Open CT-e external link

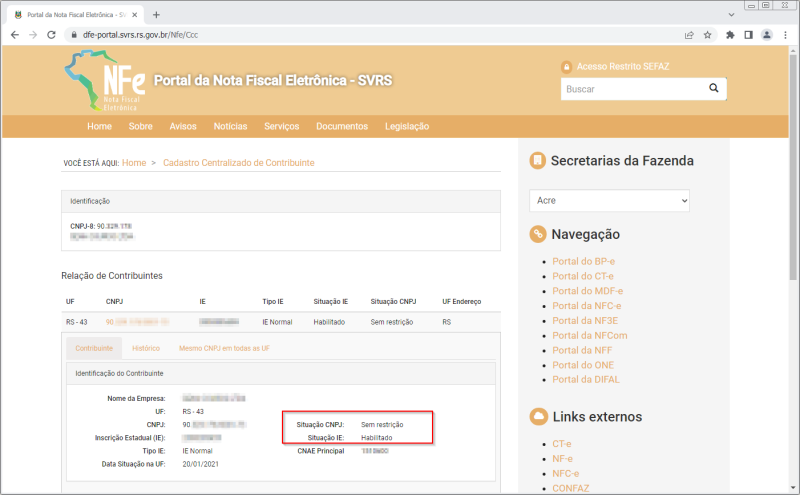(562, 444)
